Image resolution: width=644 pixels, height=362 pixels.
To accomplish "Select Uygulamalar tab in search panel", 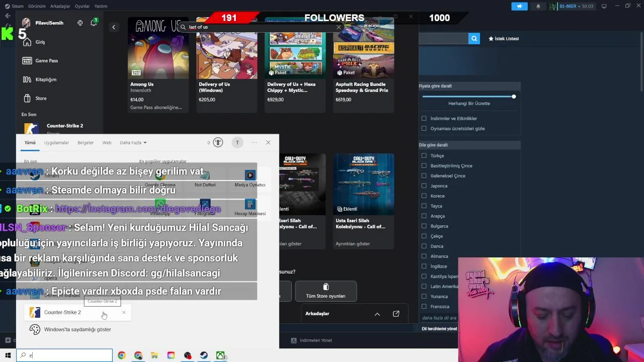I will [x=56, y=143].
